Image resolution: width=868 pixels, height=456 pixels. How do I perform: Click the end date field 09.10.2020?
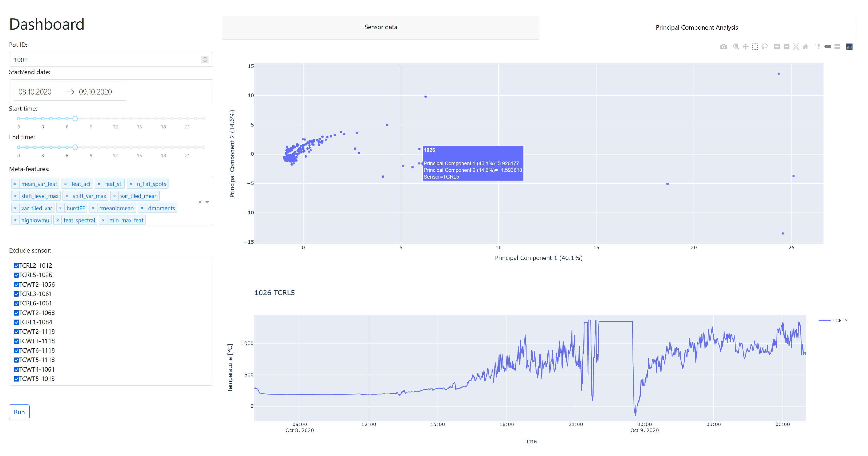[x=95, y=92]
